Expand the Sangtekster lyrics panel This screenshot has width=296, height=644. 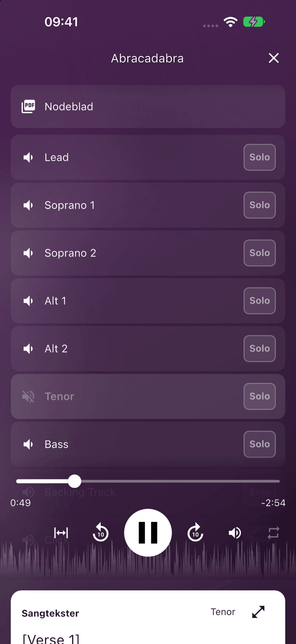[x=258, y=612]
